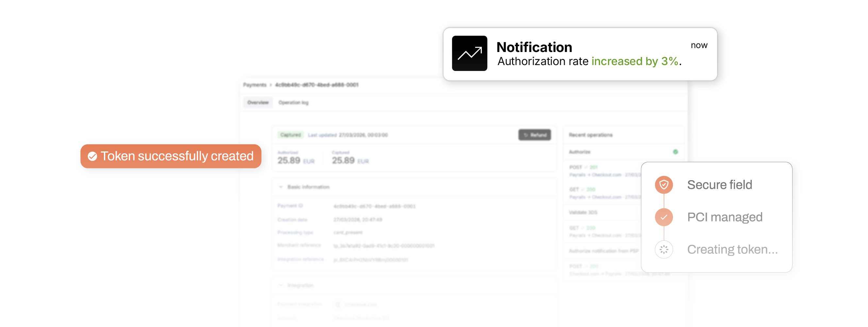Click the Recent operations heading
The image size is (868, 327).
click(590, 135)
